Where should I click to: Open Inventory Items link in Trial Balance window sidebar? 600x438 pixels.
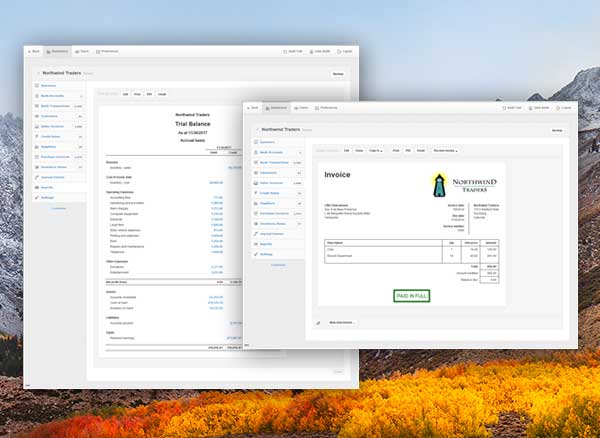(x=54, y=167)
